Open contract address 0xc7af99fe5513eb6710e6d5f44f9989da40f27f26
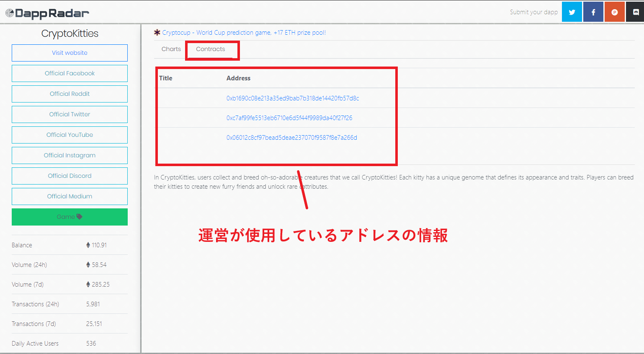The height and width of the screenshot is (354, 644). pos(289,118)
